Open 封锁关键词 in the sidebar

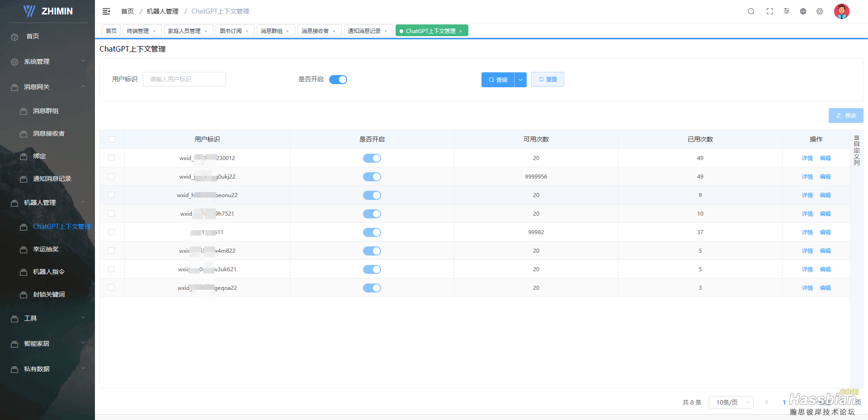[x=47, y=294]
